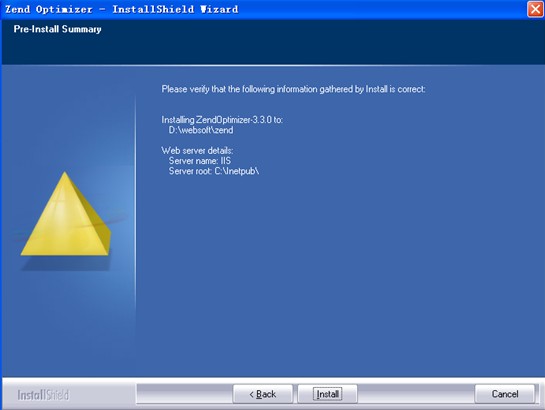
Task: Click the InstallShield logo
Action: coord(43,395)
